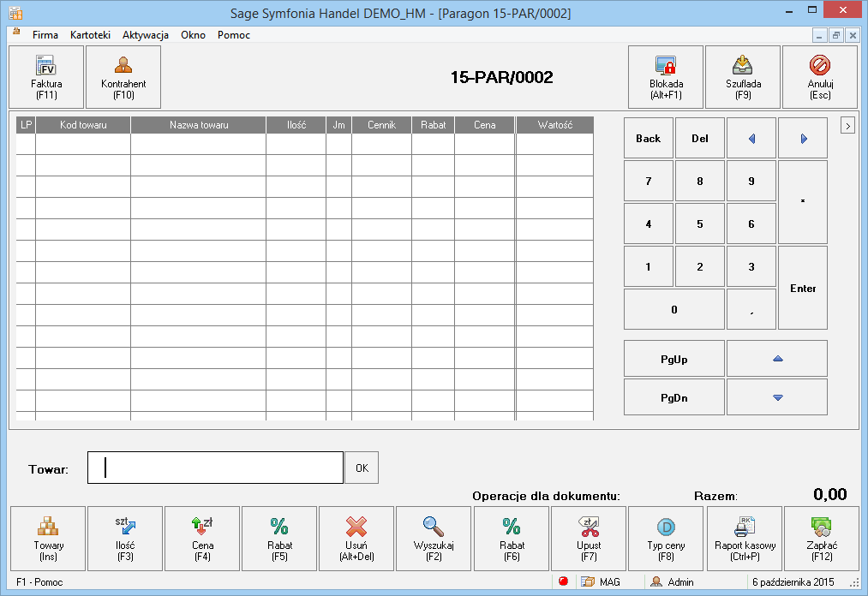This screenshot has width=868, height=596.
Task: Restore the inner Paragon document window
Action: click(x=836, y=35)
